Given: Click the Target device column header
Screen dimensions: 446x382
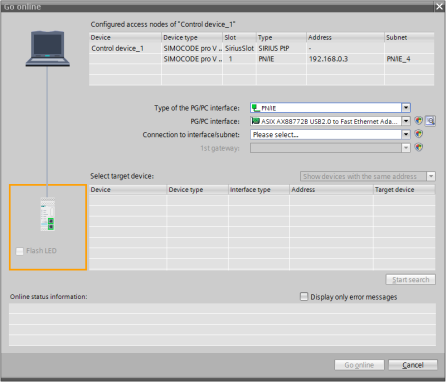Looking at the screenshot, I should click(404, 189).
